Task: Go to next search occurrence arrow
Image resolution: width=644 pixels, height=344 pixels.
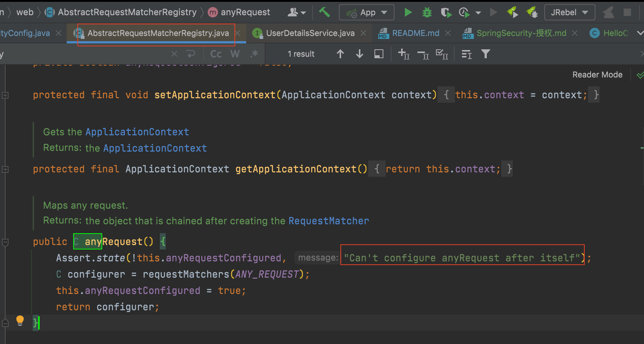Action: point(359,54)
